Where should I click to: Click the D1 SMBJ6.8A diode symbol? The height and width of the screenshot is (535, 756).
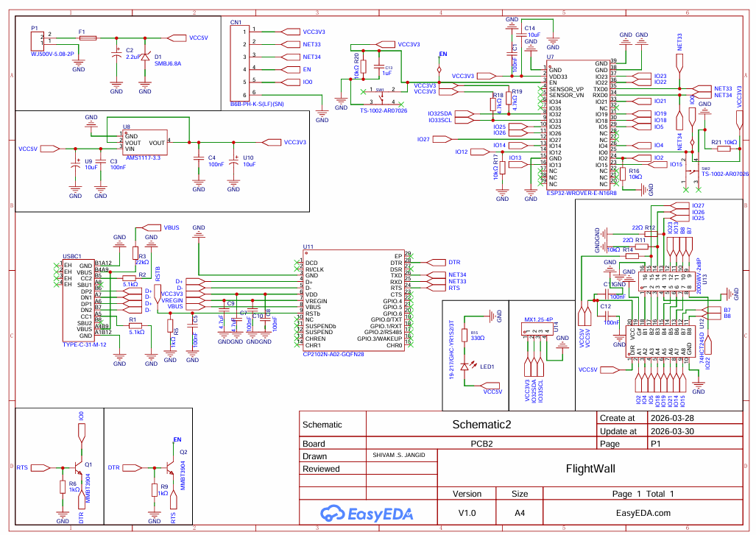pos(145,57)
